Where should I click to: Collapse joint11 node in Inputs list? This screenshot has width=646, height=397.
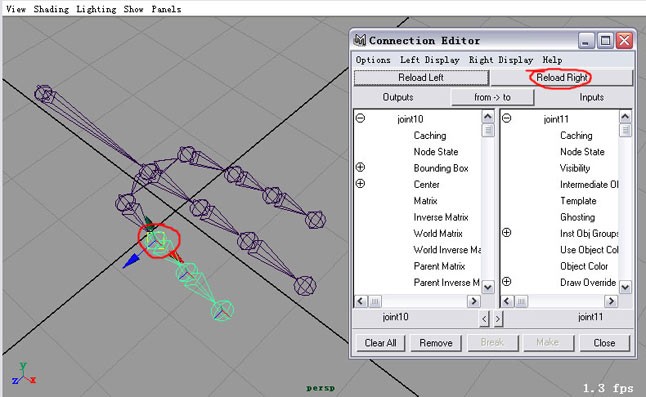tap(507, 119)
